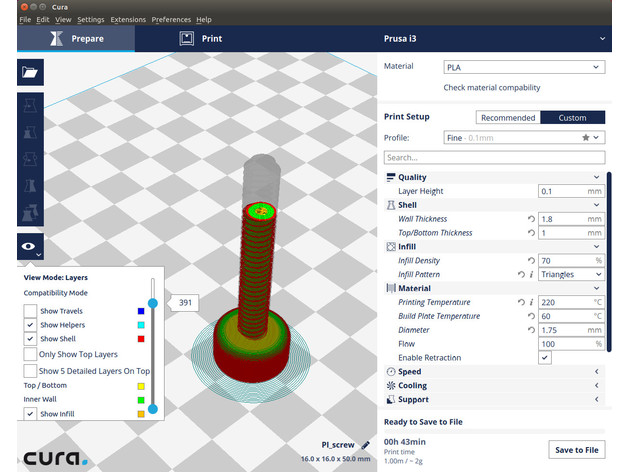Viewport: 628px width, 472px height.
Task: Open the Preferences menu
Action: click(171, 20)
